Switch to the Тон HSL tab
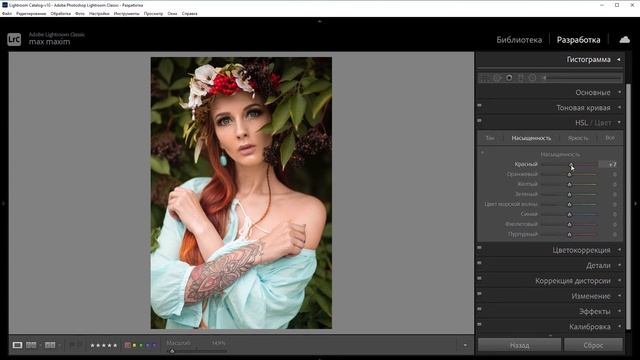Image resolution: width=640 pixels, height=360 pixels. click(490, 138)
